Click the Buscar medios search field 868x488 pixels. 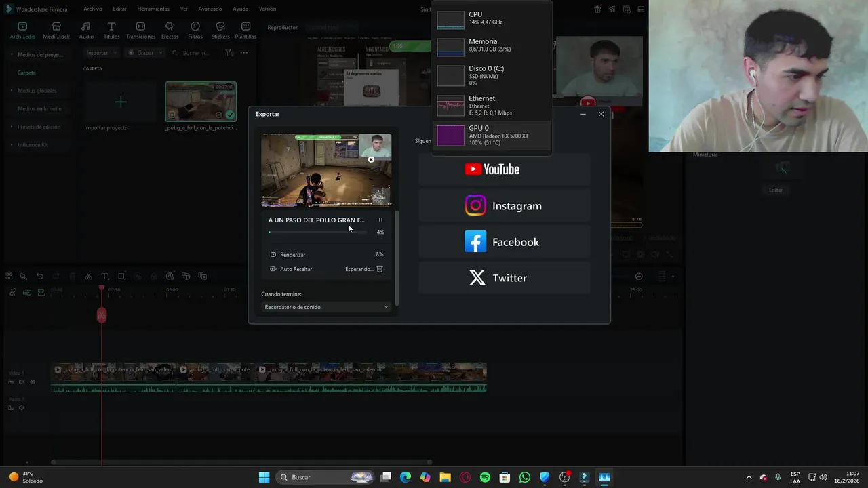pyautogui.click(x=195, y=53)
